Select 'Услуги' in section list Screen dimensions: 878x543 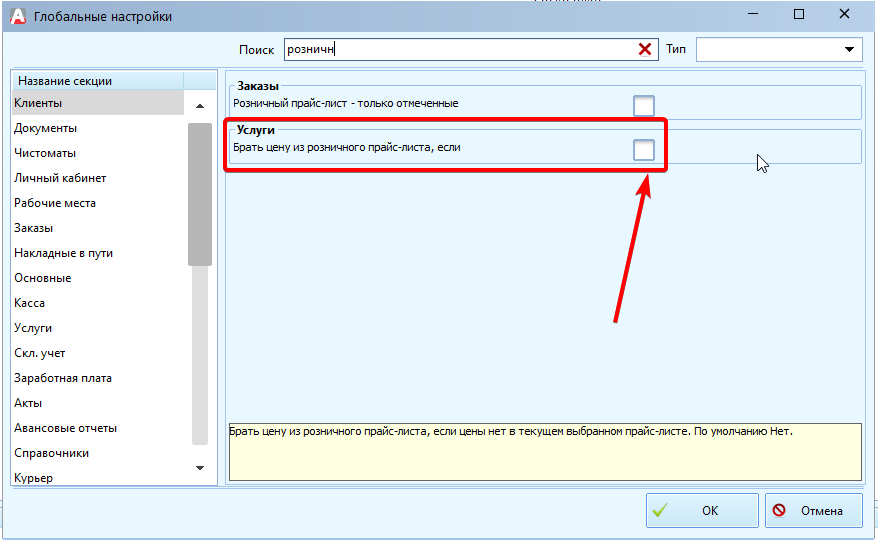(x=33, y=328)
